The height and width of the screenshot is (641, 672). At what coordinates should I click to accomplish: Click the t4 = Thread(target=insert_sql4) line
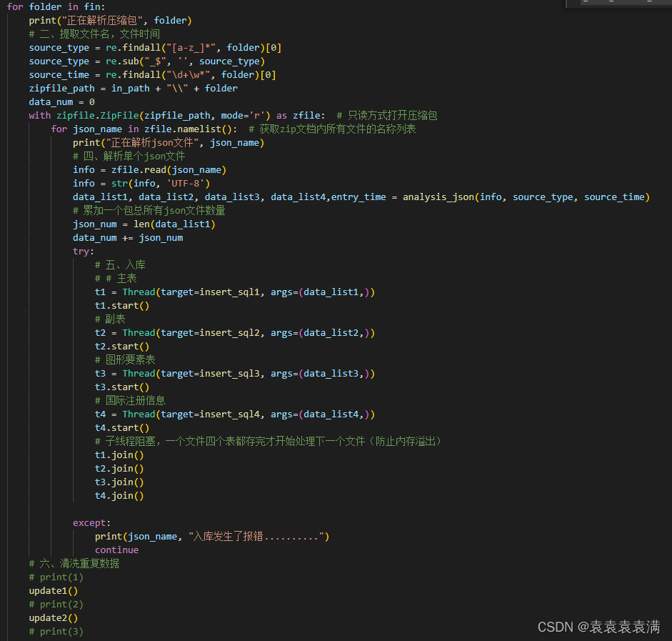(235, 414)
